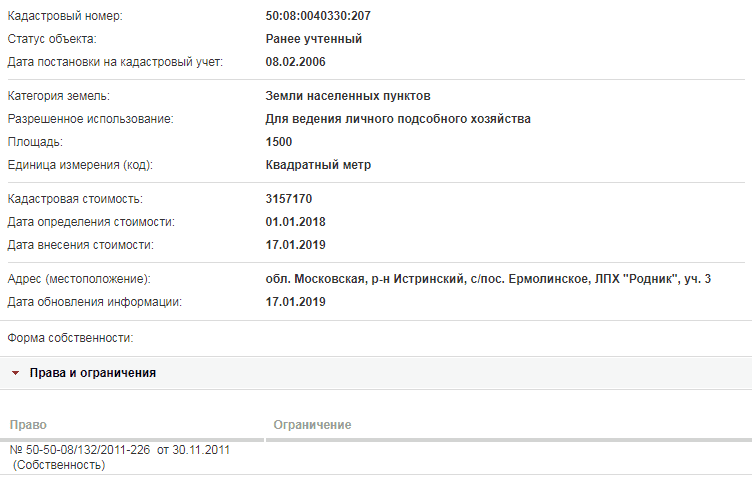Click the Форма собственности label

(x=70, y=338)
